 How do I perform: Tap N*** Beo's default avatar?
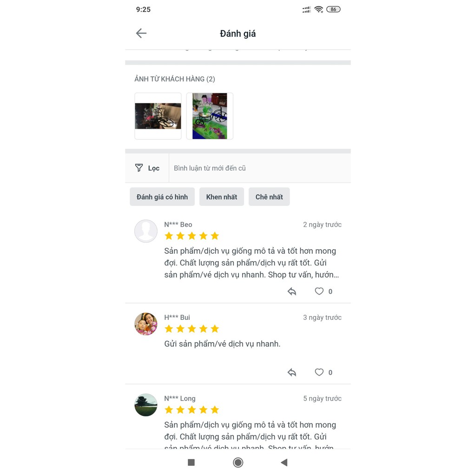[x=146, y=231]
